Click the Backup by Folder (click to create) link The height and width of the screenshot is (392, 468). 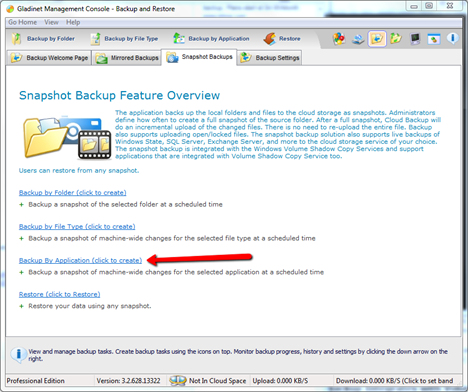pyautogui.click(x=73, y=193)
